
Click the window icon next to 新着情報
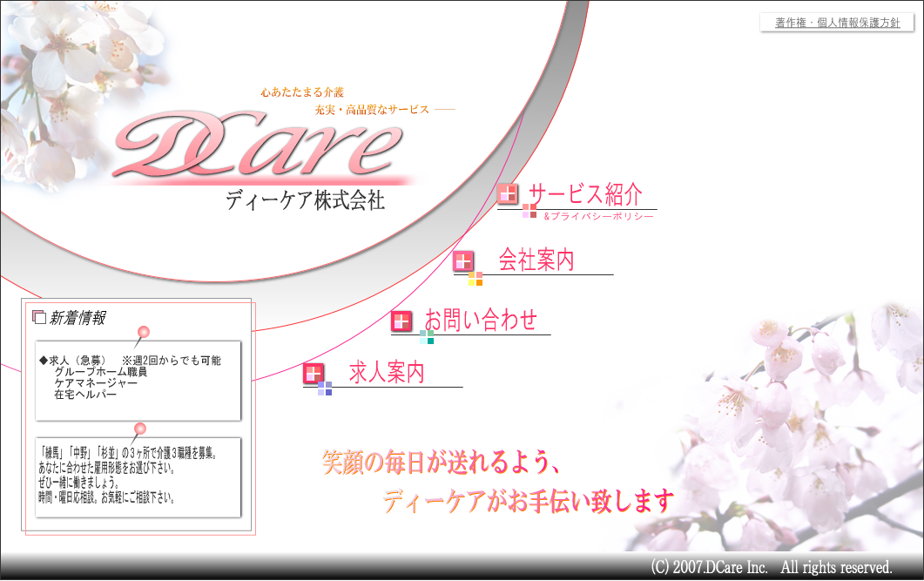39,318
